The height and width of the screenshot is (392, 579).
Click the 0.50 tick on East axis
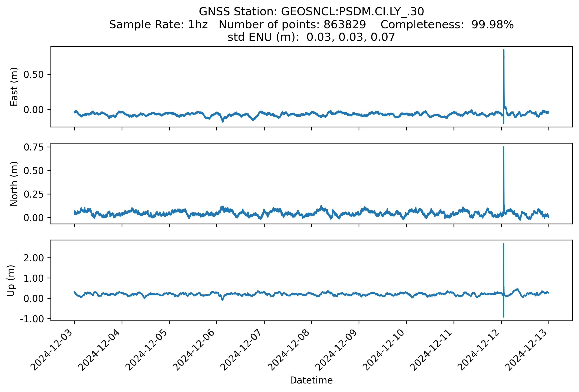pos(33,74)
